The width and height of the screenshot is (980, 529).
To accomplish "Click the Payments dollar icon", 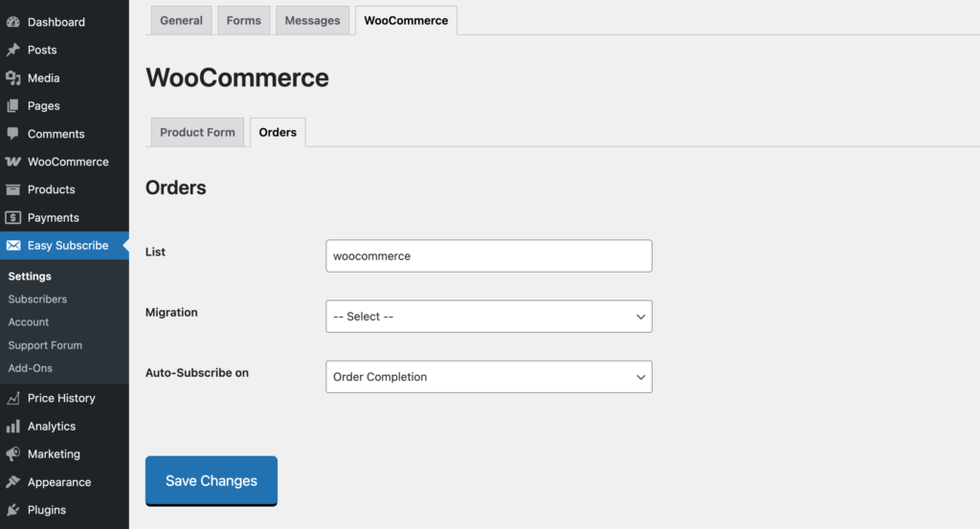I will (x=13, y=218).
